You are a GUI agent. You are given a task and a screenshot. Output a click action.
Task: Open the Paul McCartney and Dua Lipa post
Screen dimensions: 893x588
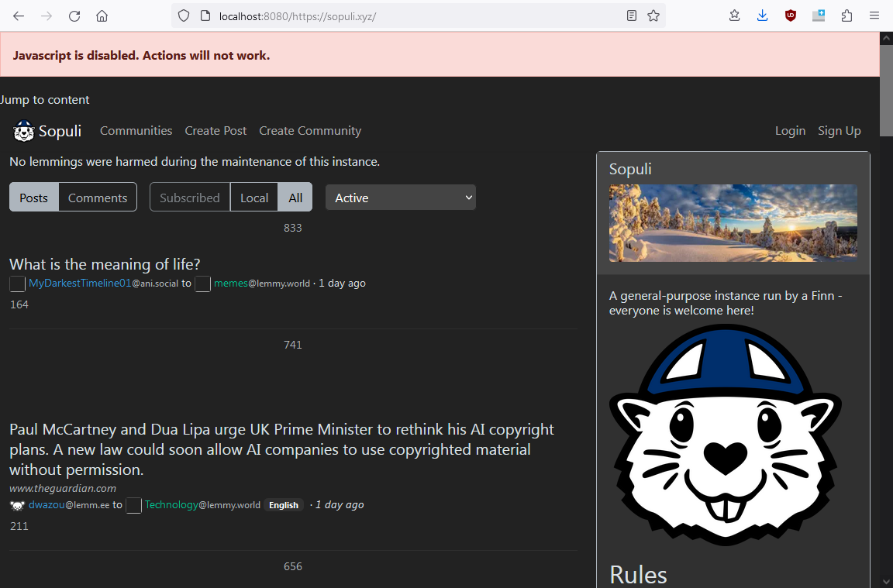[x=281, y=449]
